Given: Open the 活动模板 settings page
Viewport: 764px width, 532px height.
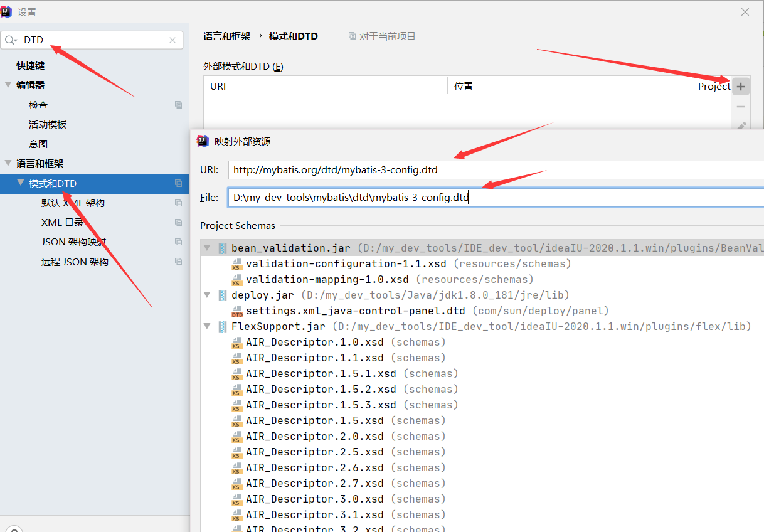Looking at the screenshot, I should [48, 124].
